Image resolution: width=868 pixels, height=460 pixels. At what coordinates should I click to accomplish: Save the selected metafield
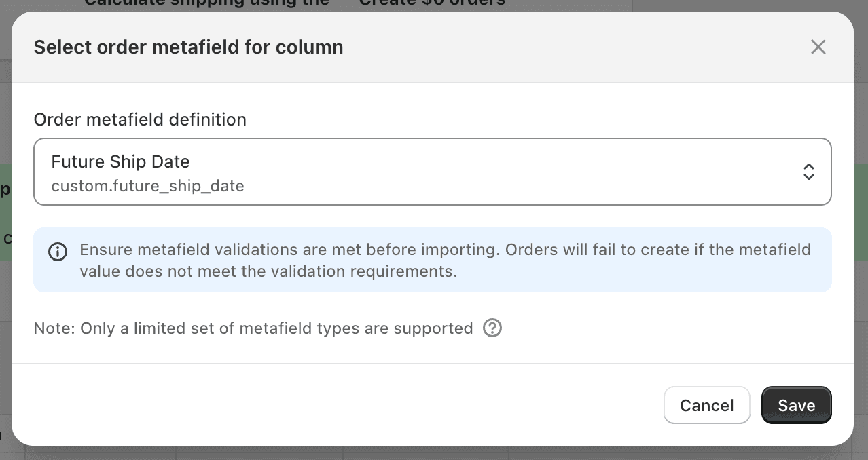coord(796,405)
